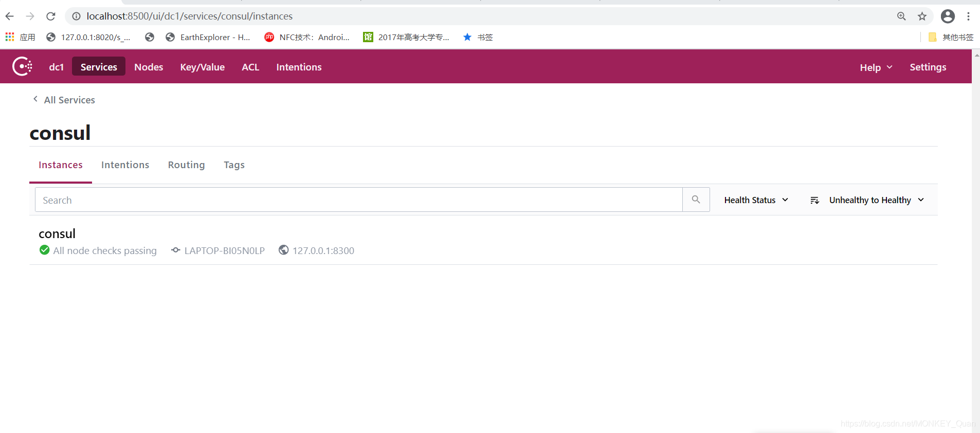Image resolution: width=980 pixels, height=433 pixels.
Task: Open the dc1 datacenter selector
Action: [57, 67]
